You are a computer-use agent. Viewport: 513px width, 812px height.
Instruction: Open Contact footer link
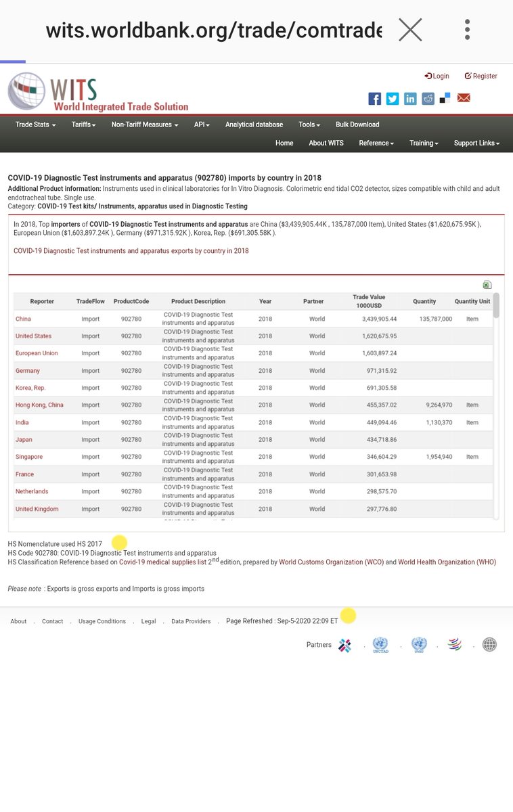pyautogui.click(x=52, y=621)
